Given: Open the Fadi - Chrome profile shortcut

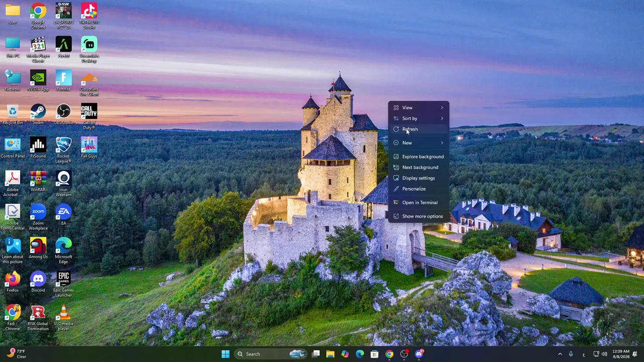Looking at the screenshot, I should click(x=13, y=318).
